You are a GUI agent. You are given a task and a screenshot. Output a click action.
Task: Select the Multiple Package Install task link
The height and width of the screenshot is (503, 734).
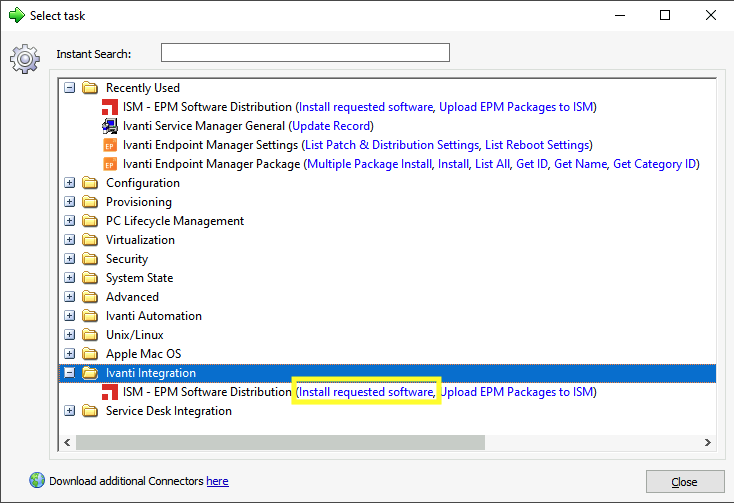369,164
